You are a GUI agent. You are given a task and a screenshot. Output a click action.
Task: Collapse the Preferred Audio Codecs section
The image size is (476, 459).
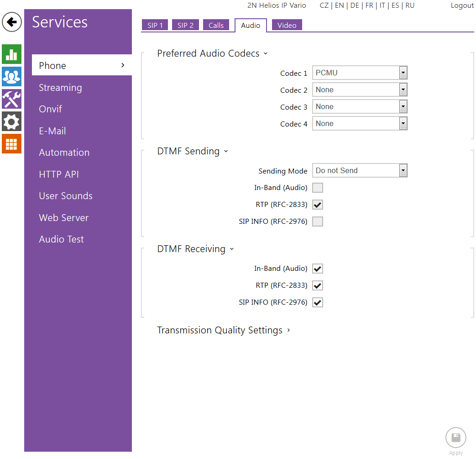212,53
